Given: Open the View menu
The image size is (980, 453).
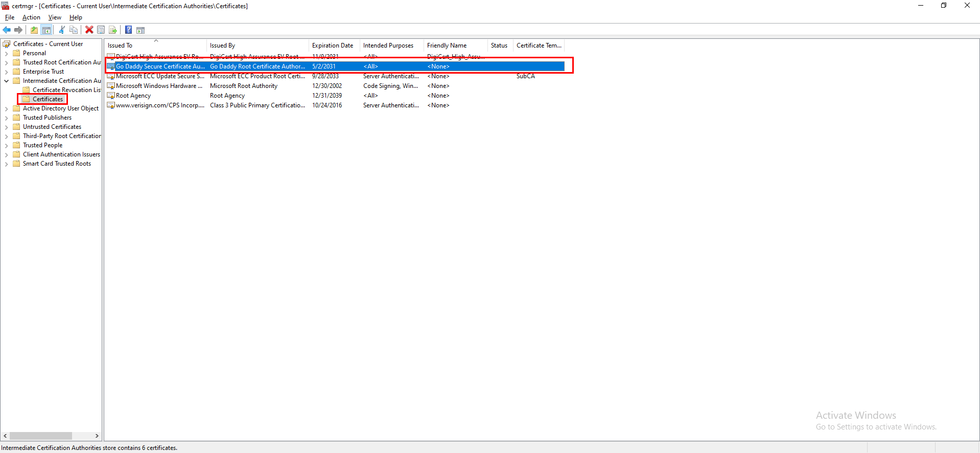Looking at the screenshot, I should (55, 17).
